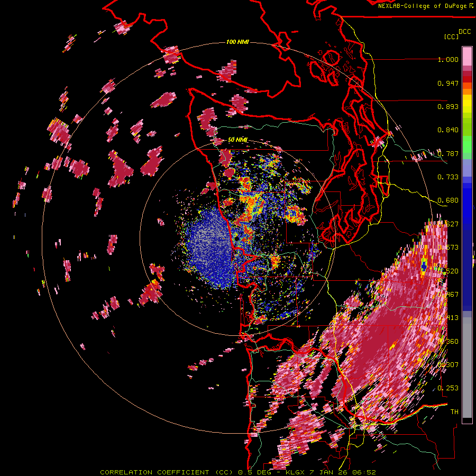The image size is (476, 476).
Task: Select the 0.893 scale value
Action: click(448, 106)
